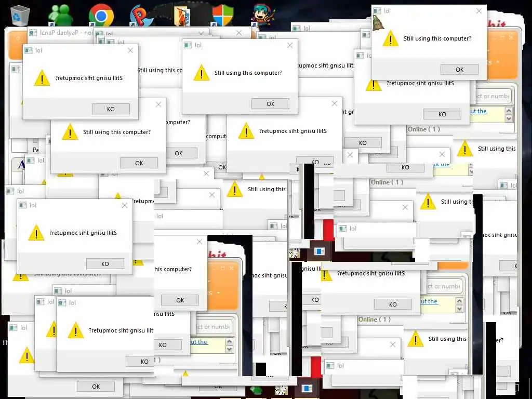Click the cropped "Still using this co" message
This screenshot has width=532, height=399.
tap(160, 70)
